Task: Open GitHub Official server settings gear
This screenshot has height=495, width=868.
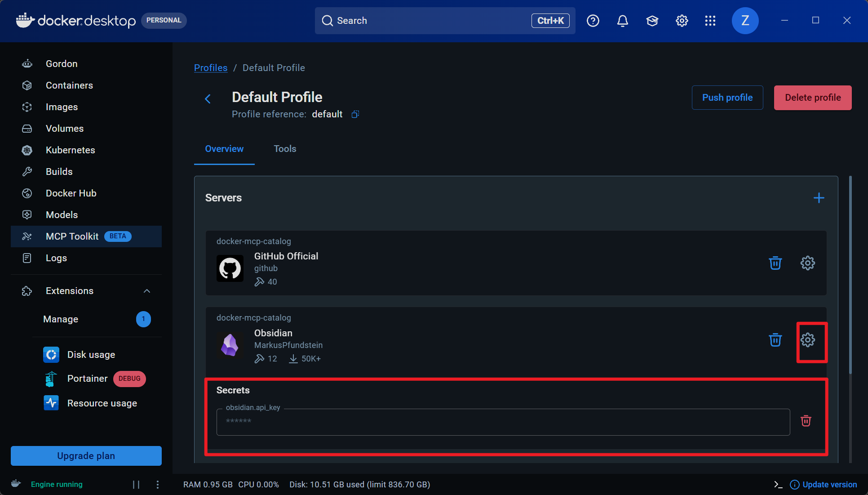Action: click(x=808, y=263)
